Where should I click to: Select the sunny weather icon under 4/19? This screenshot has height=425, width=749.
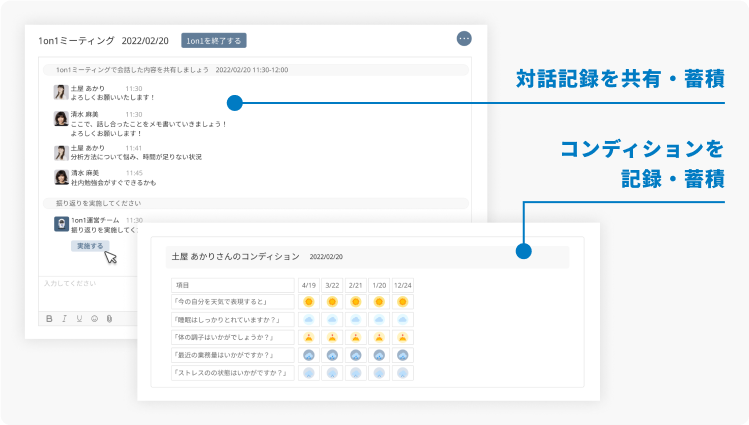point(309,301)
